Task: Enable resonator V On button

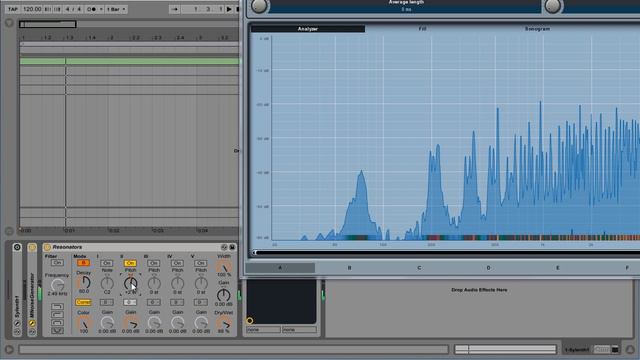Action: click(x=200, y=263)
